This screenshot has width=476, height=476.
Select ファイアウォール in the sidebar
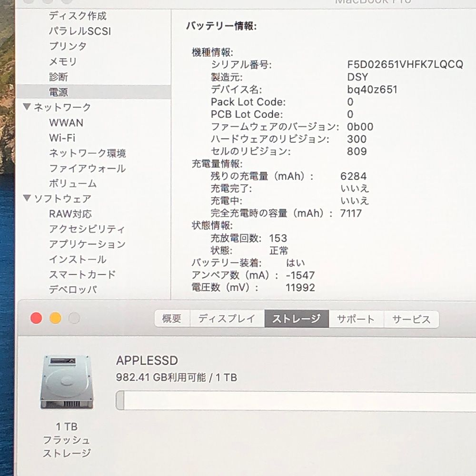[88, 168]
